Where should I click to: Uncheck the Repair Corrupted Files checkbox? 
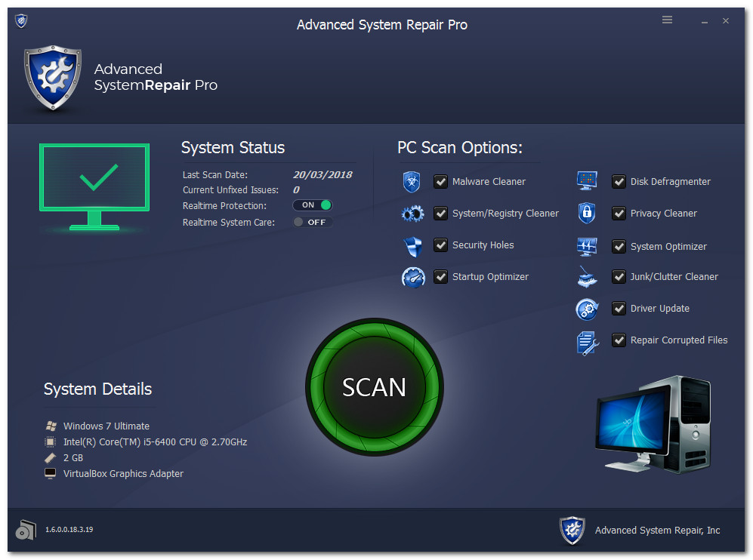pyautogui.click(x=619, y=340)
